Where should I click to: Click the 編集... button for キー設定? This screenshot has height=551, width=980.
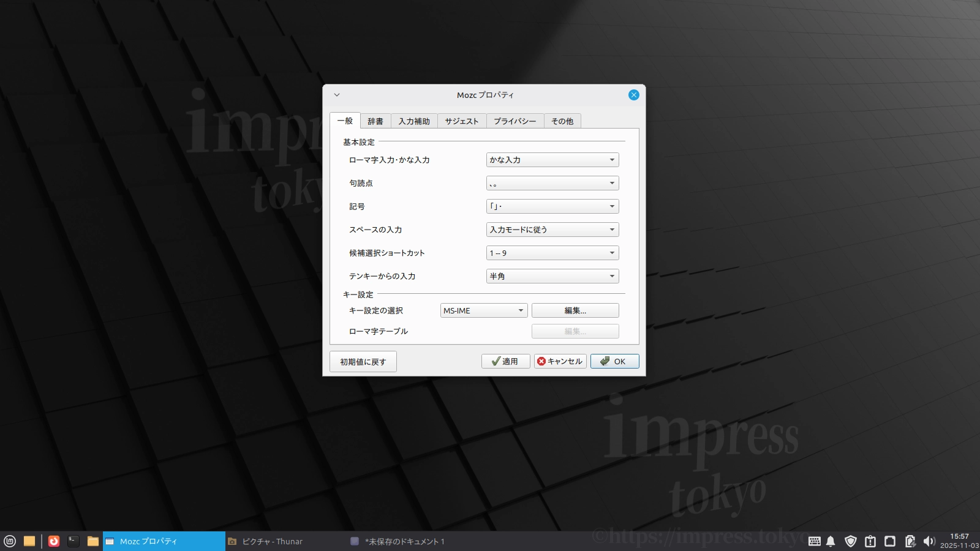[x=575, y=310]
